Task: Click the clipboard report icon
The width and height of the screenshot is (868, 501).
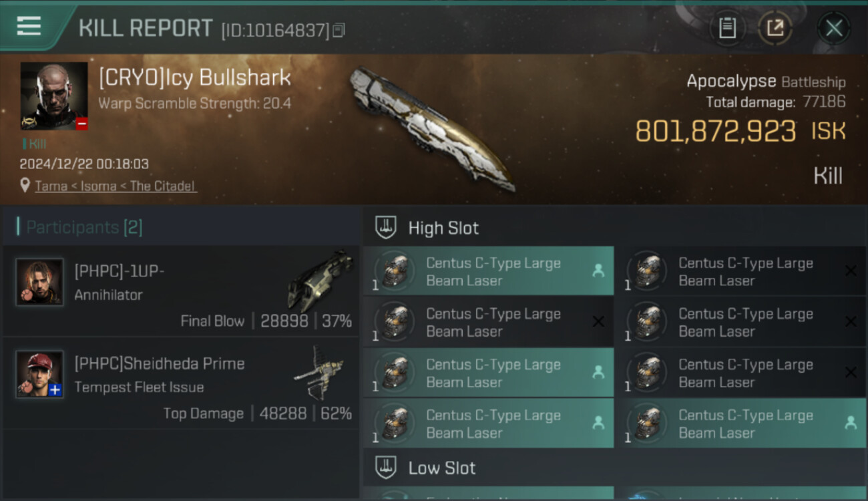Action: point(727,28)
